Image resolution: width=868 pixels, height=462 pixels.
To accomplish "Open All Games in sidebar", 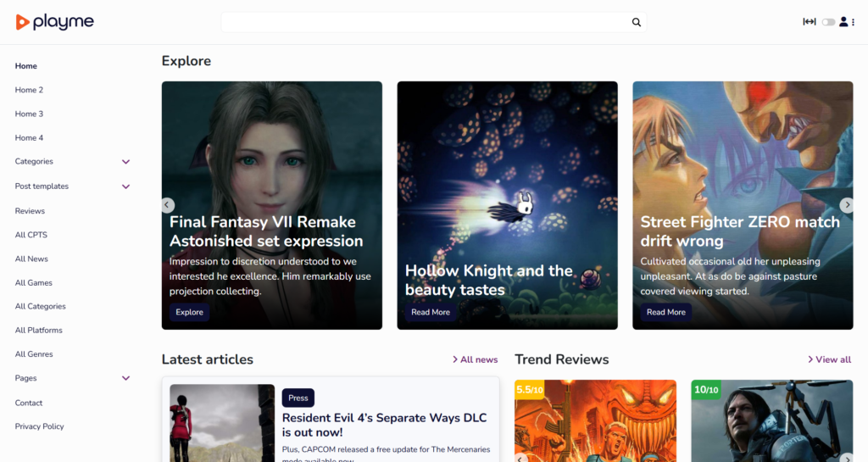I will click(x=34, y=283).
